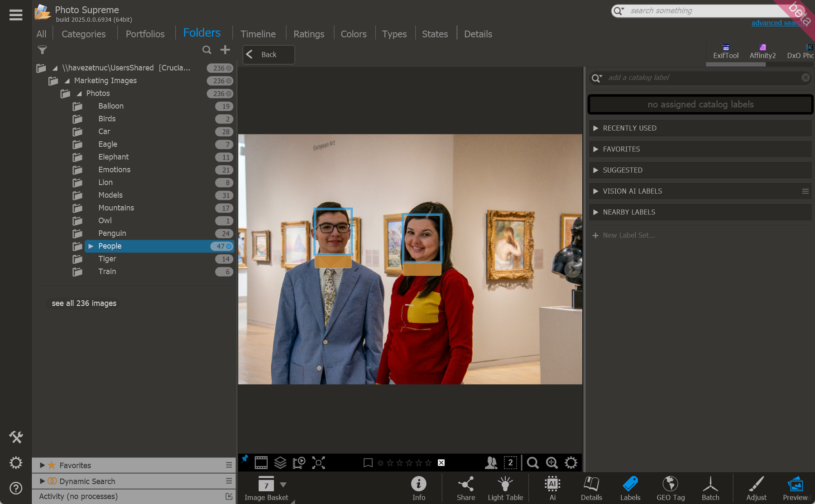Toggle the area count box showing 2

[x=510, y=462]
